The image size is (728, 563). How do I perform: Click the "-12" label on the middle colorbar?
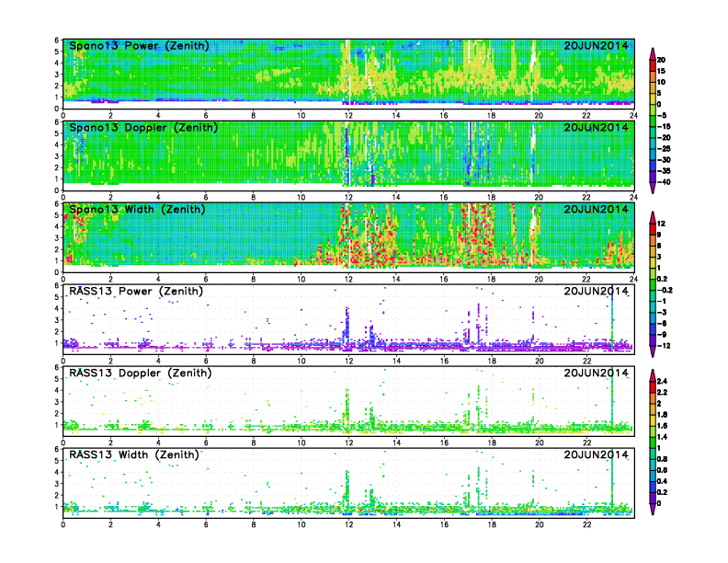[664, 346]
